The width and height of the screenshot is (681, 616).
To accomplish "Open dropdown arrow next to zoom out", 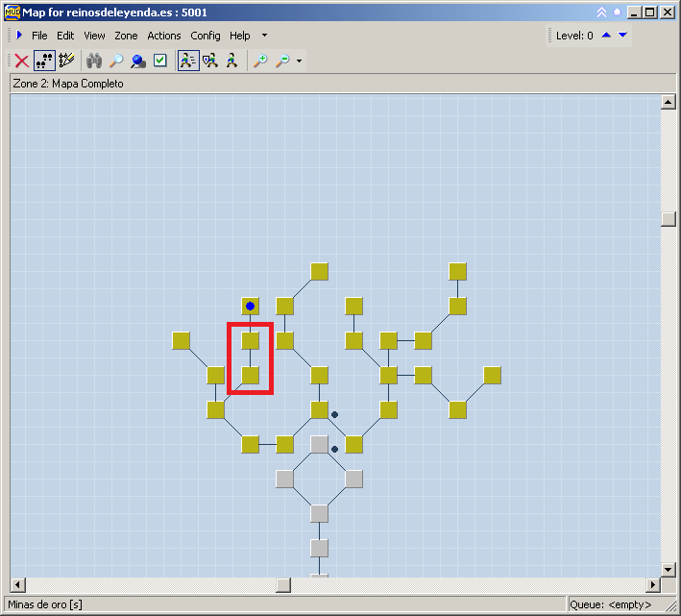I will click(x=300, y=62).
